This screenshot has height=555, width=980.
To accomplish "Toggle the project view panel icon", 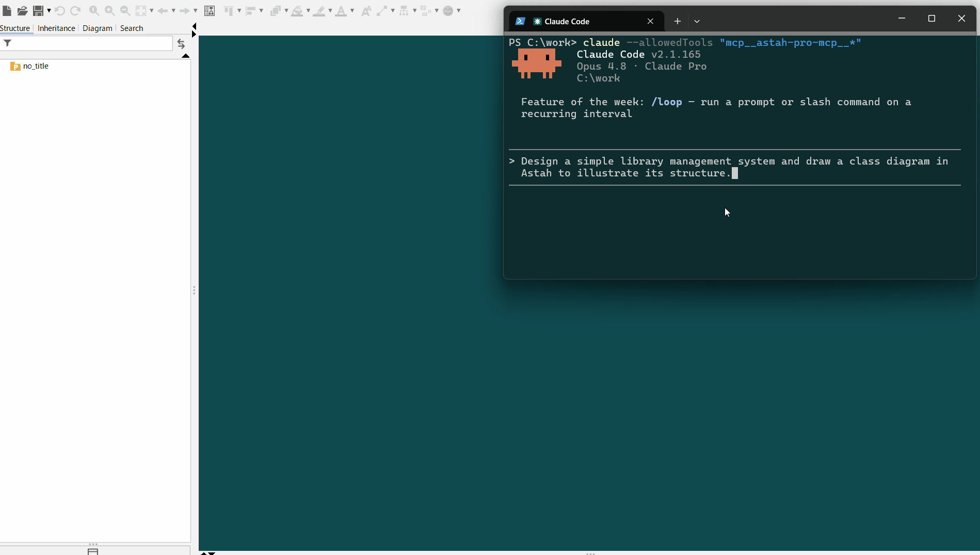I will tap(210, 10).
